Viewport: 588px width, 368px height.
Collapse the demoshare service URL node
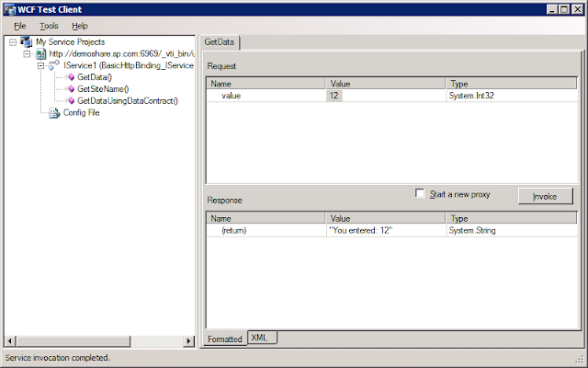27,54
